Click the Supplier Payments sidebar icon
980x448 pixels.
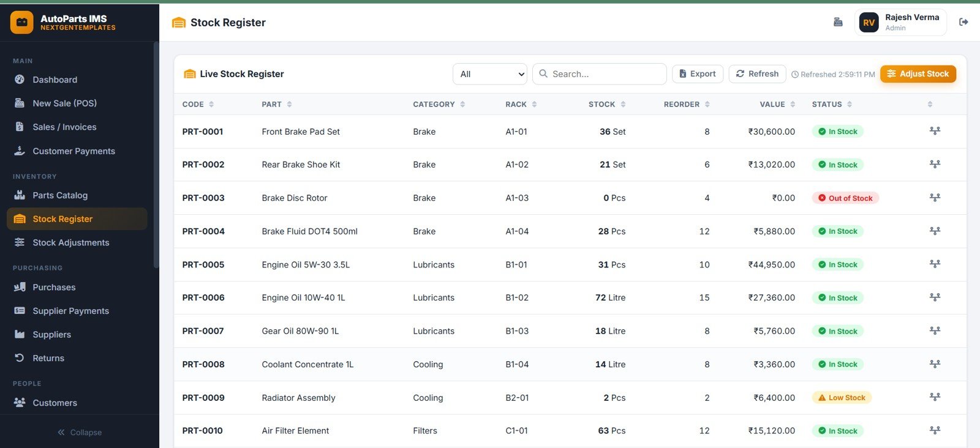pyautogui.click(x=20, y=311)
